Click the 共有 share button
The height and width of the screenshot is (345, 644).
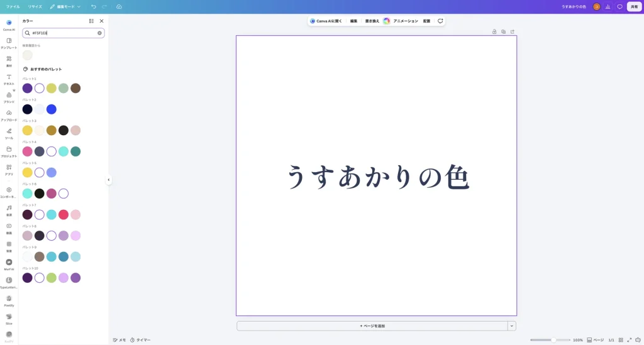(x=634, y=6)
